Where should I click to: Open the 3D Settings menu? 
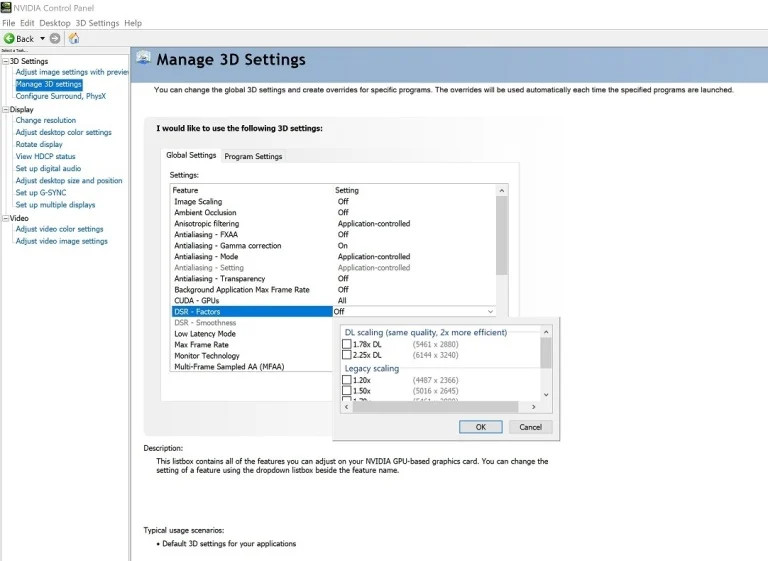click(97, 22)
